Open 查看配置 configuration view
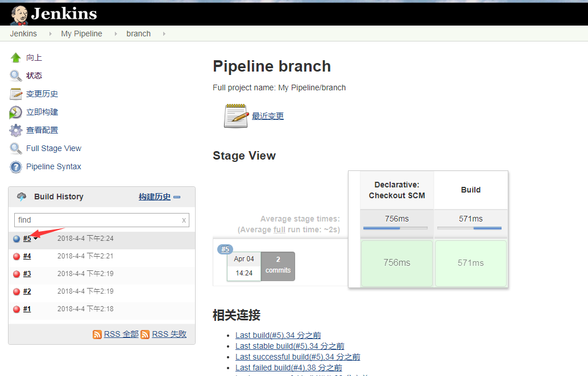This screenshot has width=588, height=376. [42, 130]
